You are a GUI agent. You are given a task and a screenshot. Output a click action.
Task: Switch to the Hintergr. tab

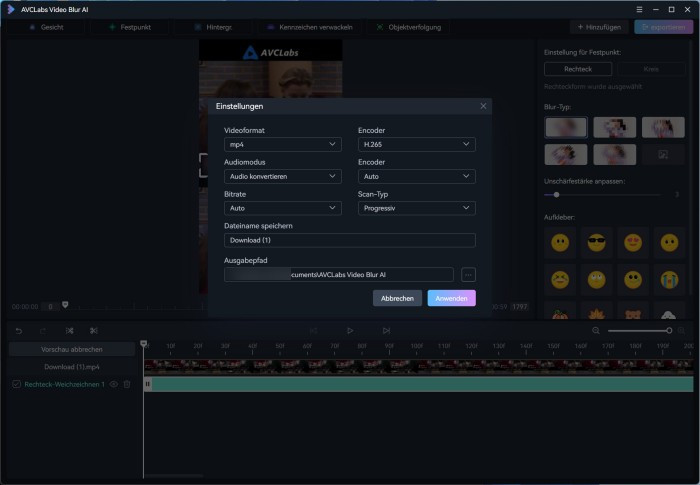[x=213, y=27]
